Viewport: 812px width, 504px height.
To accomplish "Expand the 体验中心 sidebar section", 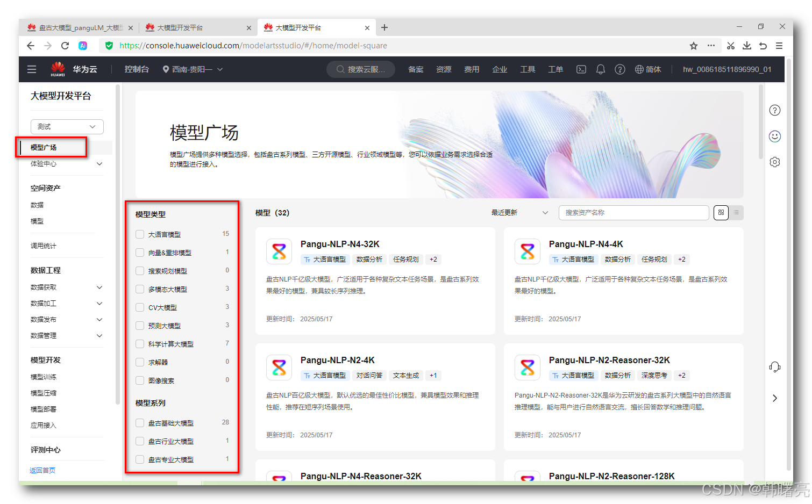I will pyautogui.click(x=99, y=164).
